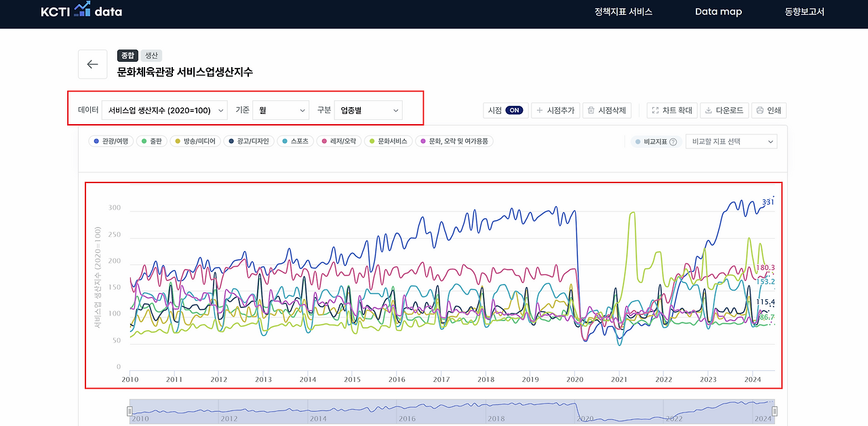Click the 2015 label on chart x-axis
Screen dimensions: 868x426
[x=353, y=379]
